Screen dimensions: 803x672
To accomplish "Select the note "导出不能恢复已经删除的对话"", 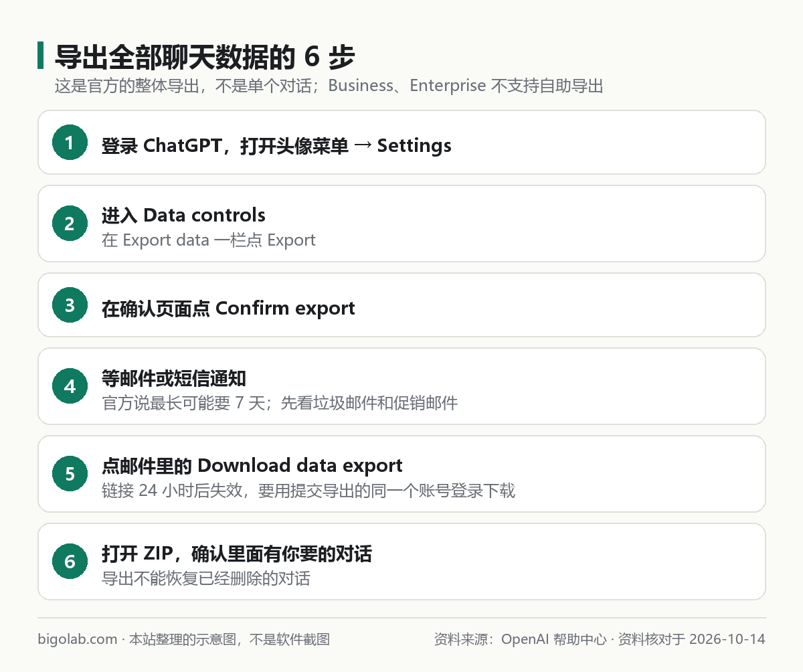I will coord(206,578).
